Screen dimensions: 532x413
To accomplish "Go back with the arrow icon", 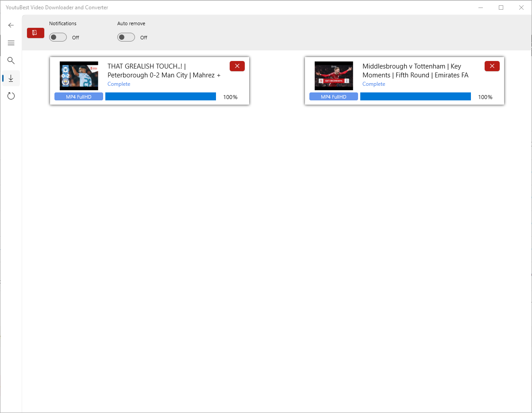I will coord(11,25).
